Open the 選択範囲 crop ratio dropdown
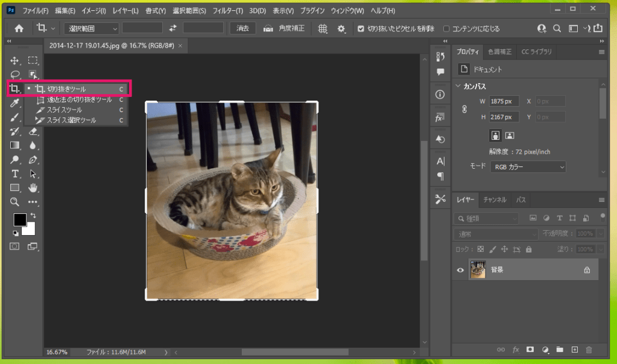The width and height of the screenshot is (617, 364). tap(91, 28)
